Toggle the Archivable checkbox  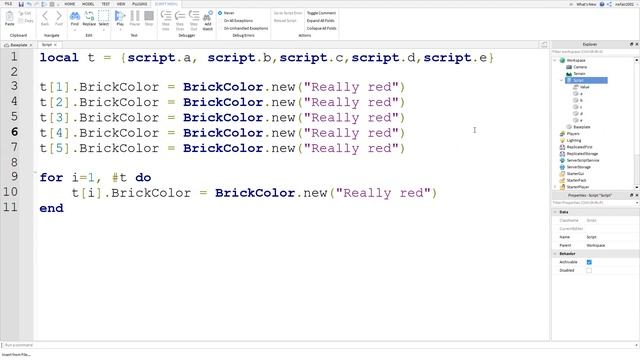[589, 262]
